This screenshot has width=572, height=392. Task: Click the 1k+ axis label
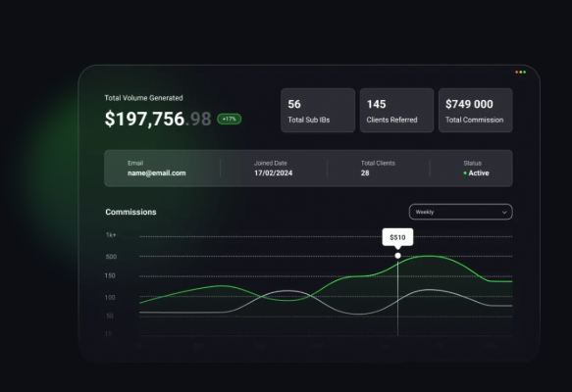111,235
